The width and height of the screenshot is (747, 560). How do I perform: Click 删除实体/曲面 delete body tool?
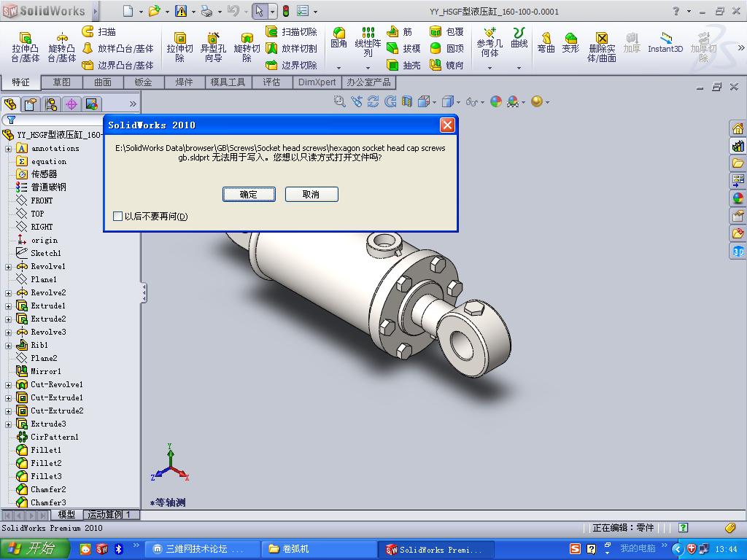(602, 47)
